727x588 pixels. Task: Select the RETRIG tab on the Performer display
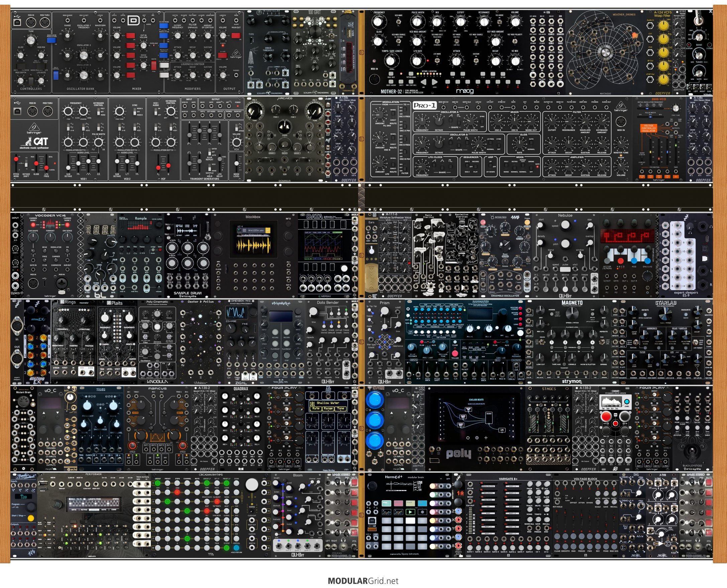(84, 509)
